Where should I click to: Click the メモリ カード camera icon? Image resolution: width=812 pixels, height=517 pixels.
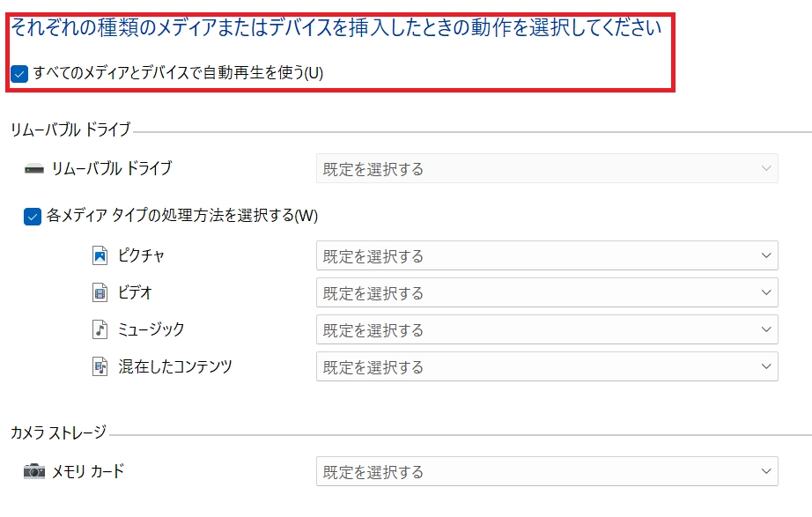point(34,471)
